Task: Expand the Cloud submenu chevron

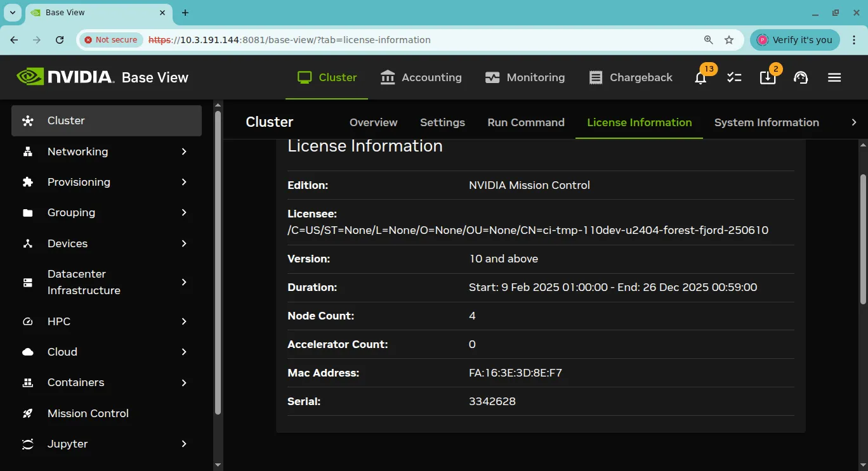Action: pos(184,352)
